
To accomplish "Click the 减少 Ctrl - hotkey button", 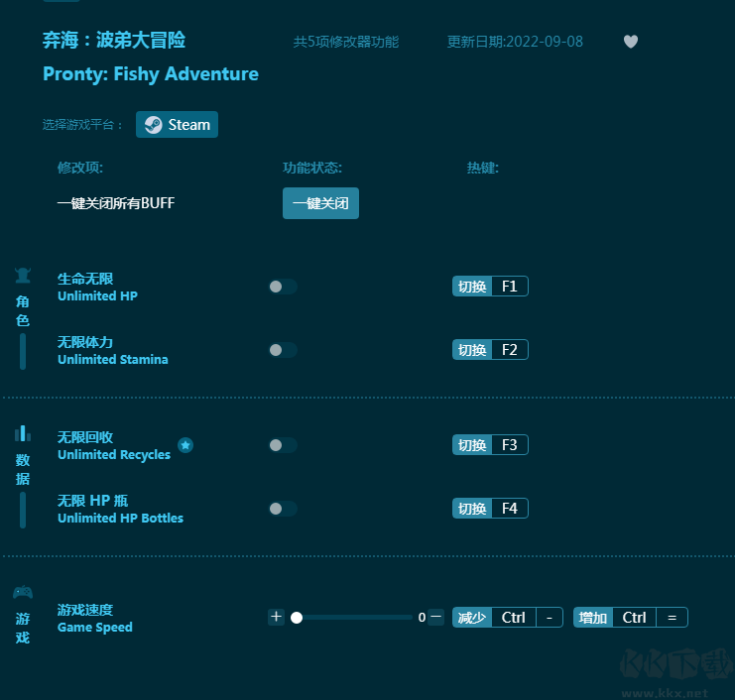I will [x=508, y=618].
